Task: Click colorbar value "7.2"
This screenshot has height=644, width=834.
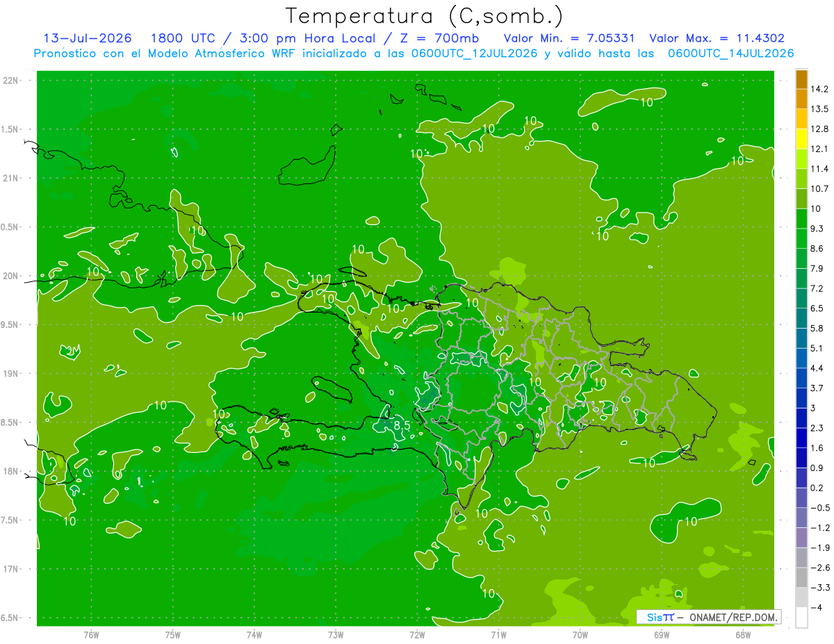Action: coord(817,288)
